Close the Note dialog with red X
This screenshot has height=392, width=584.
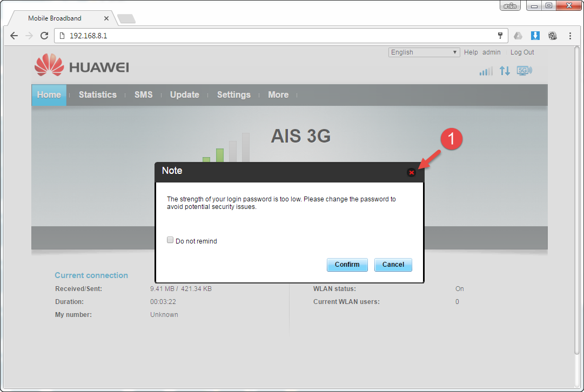[411, 172]
